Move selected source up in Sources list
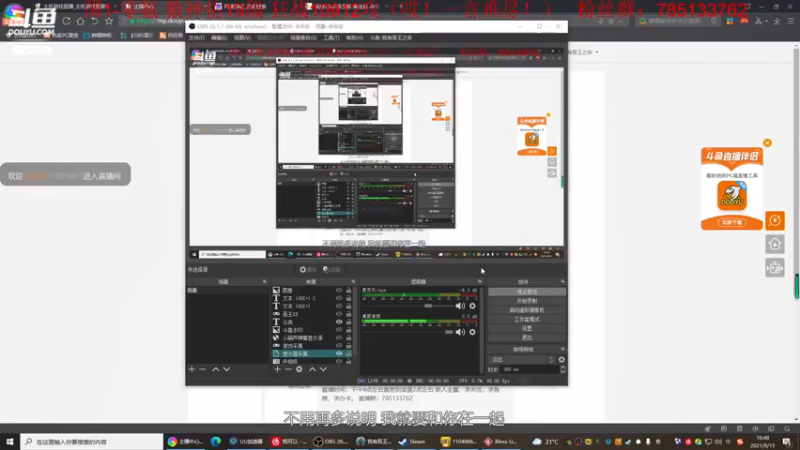800x450 pixels. 312,369
